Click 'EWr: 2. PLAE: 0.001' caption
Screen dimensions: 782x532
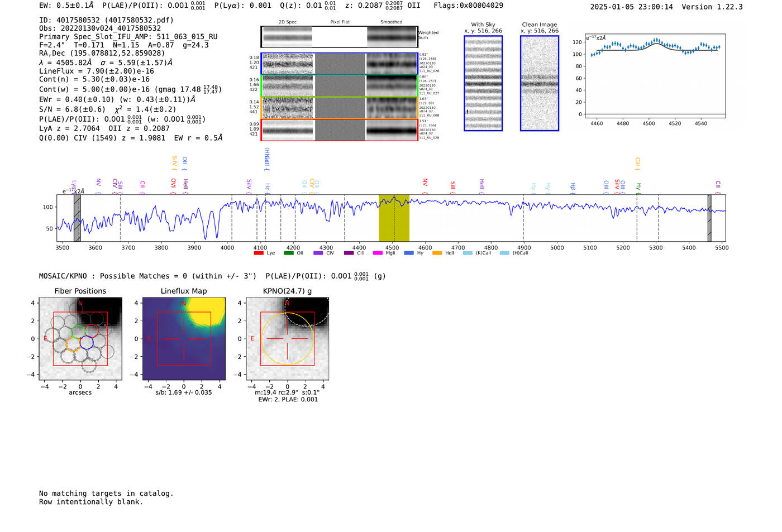click(x=288, y=400)
